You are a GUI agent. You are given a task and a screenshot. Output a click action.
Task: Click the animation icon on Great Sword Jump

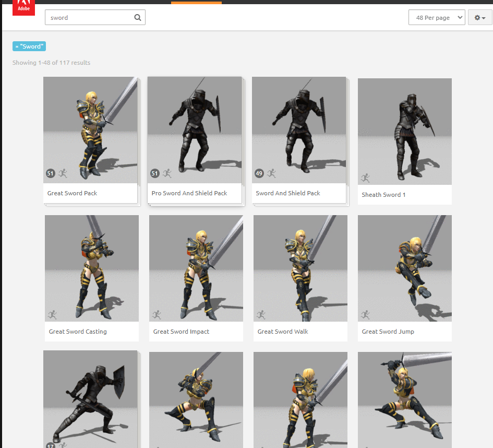point(365,315)
